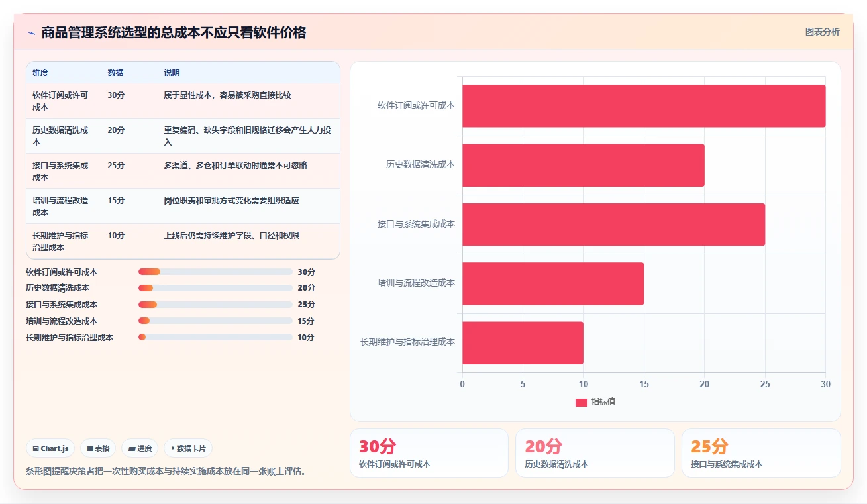Click the 长期维护与指标治理成本 progress bar
The image size is (867, 504).
tap(215, 337)
